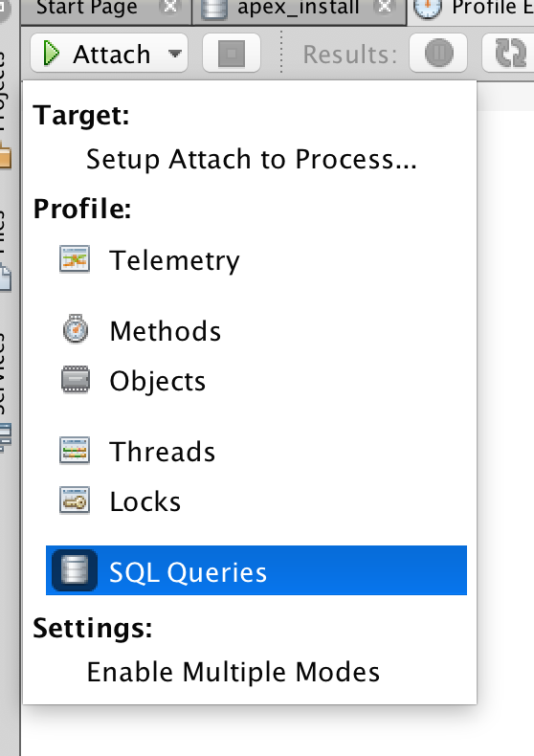Open the Attach dropdown arrow

175,54
